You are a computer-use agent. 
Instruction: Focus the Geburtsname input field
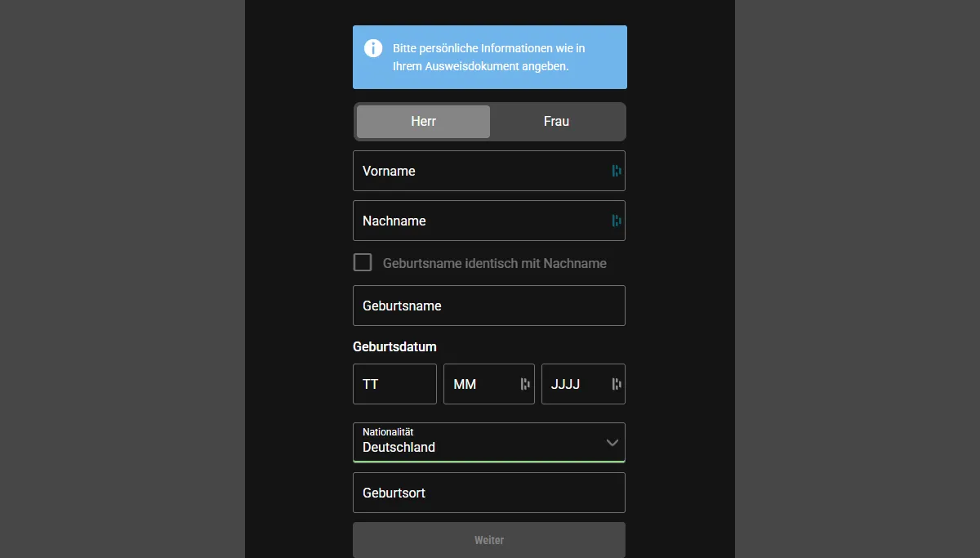(489, 306)
